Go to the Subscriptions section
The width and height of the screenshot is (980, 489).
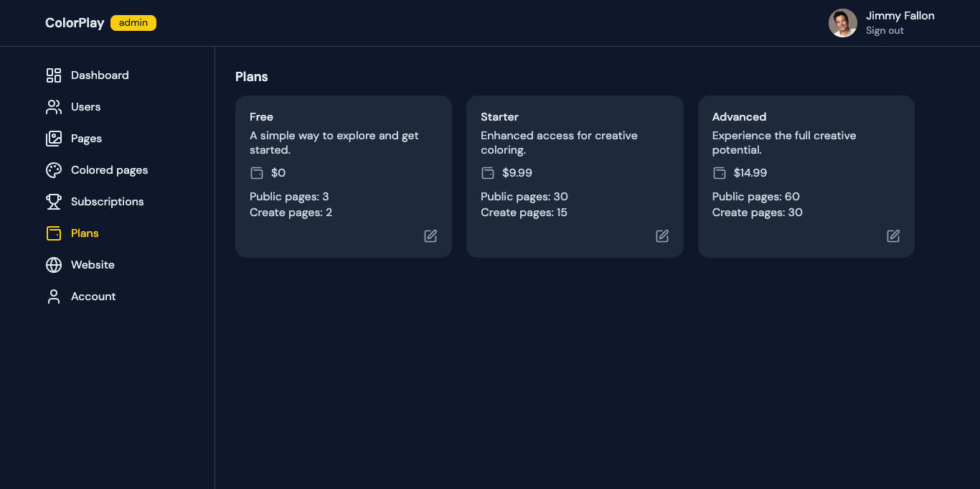[107, 202]
